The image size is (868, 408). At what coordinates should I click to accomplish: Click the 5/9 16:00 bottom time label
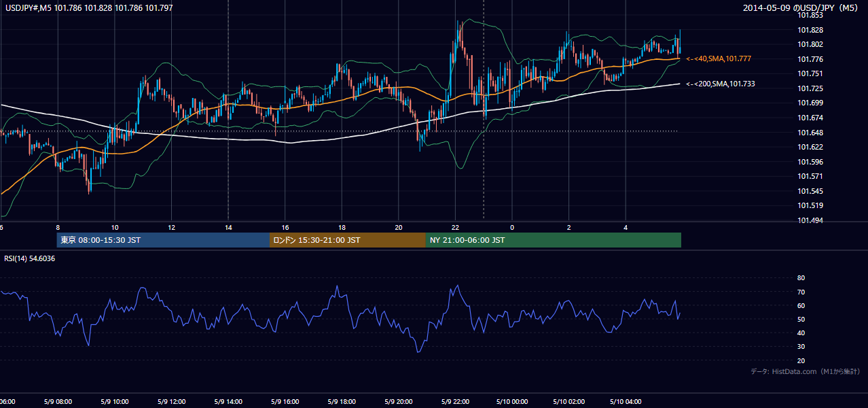(x=285, y=402)
